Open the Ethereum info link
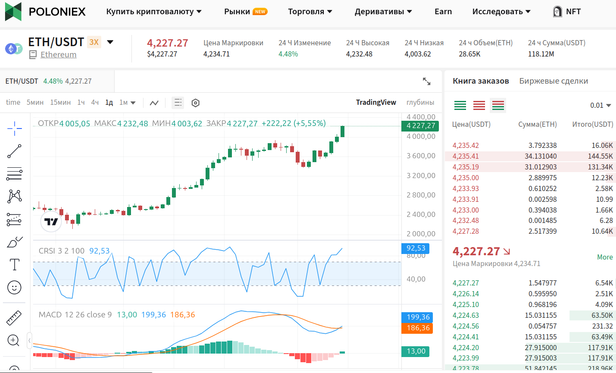 [x=58, y=55]
